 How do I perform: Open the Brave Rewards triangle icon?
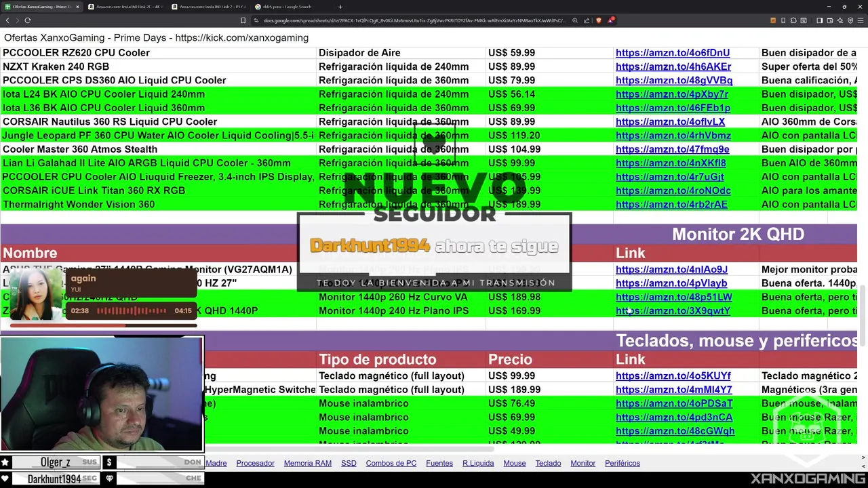(610, 20)
